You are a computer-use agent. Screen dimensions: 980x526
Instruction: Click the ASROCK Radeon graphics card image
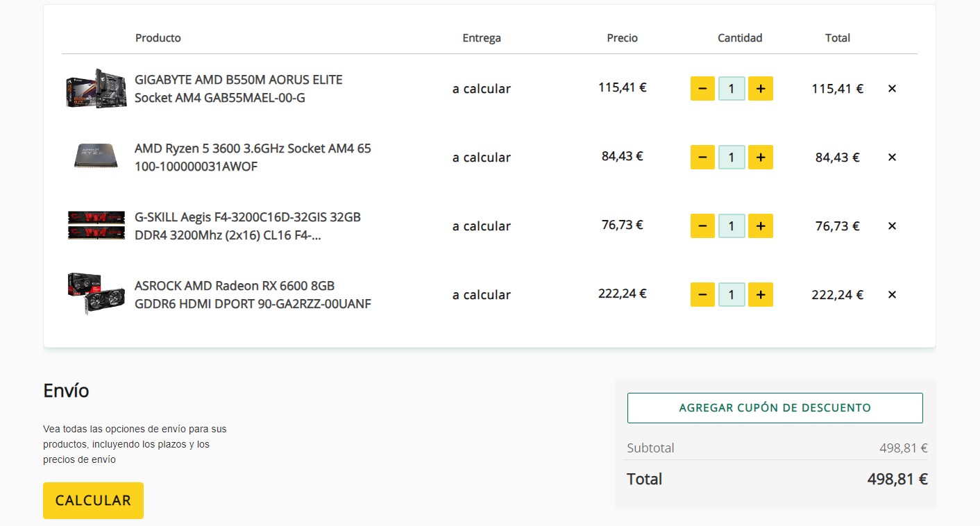pos(96,294)
